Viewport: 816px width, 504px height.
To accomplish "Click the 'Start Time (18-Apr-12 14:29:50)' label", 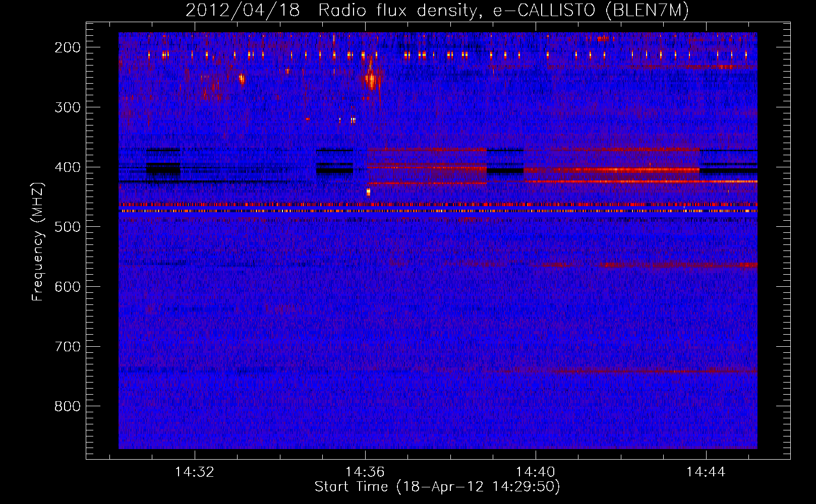I will (x=437, y=487).
